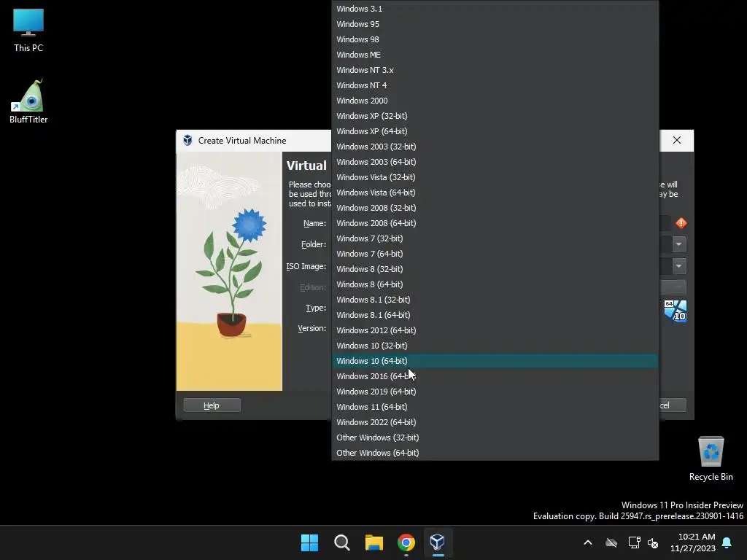Close the Create Virtual Machine dialog
Image resolution: width=747 pixels, height=560 pixels.
[x=676, y=140]
